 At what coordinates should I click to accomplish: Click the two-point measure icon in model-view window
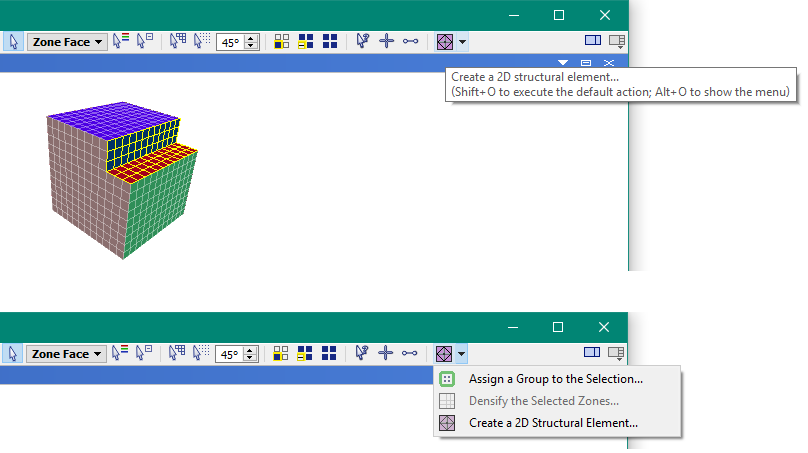pos(411,41)
